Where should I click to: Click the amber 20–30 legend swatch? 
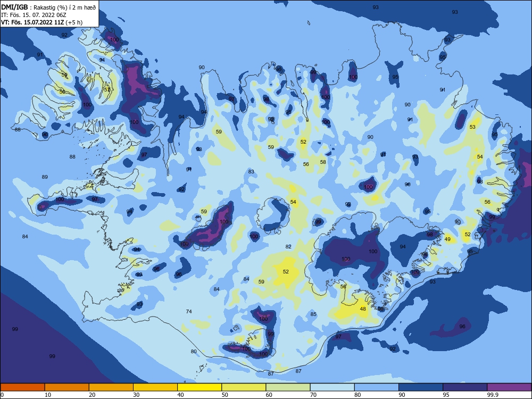pyautogui.click(x=111, y=387)
